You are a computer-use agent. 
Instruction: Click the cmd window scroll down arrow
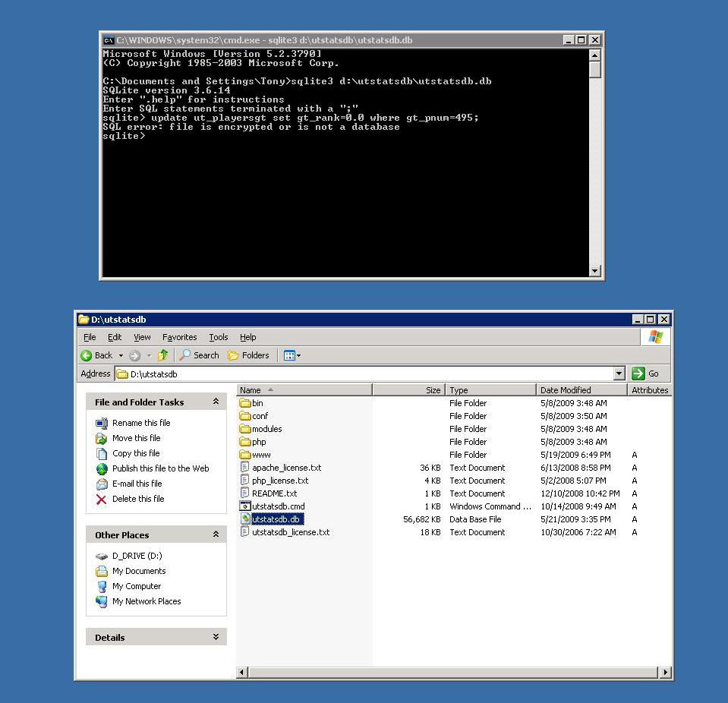tap(595, 271)
